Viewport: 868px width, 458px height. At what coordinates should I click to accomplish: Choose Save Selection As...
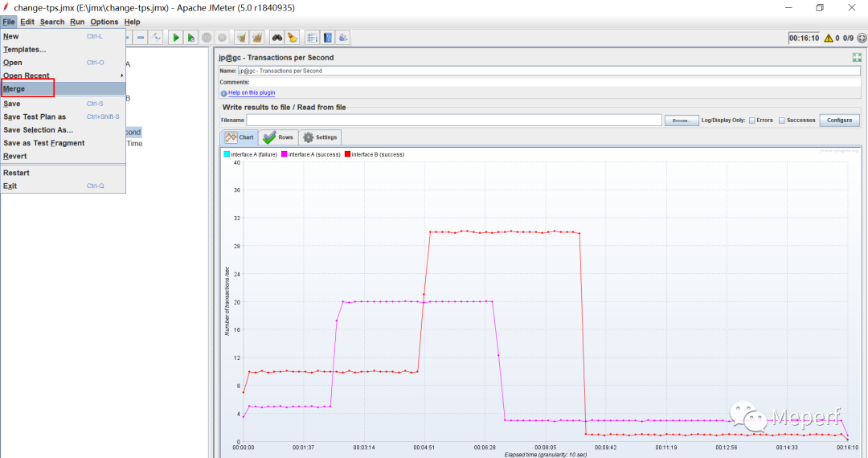63,129
